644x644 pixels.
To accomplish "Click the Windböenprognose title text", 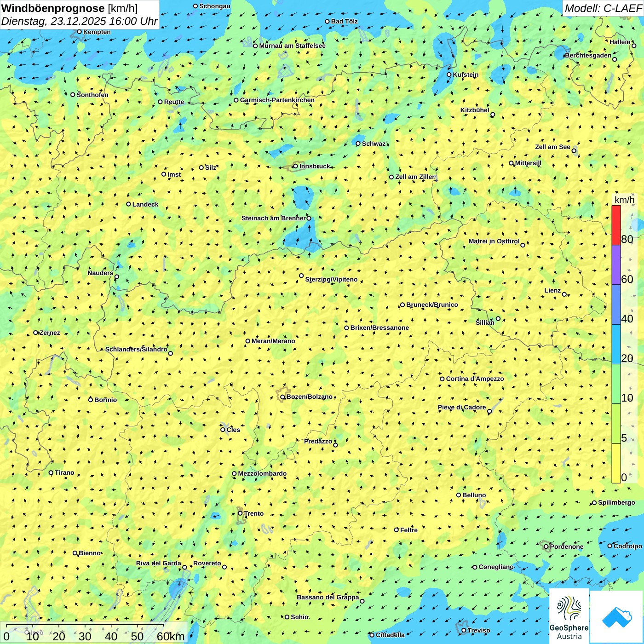I will pos(53,8).
